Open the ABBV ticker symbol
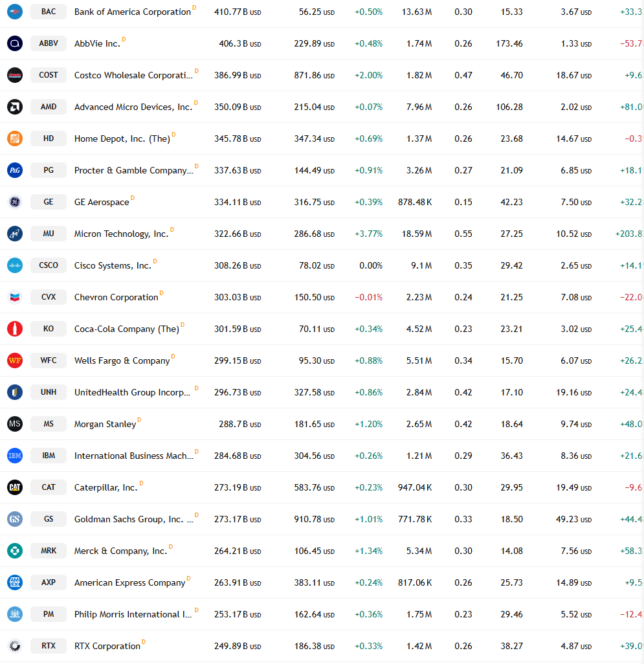This screenshot has height=664, width=644. pos(49,43)
